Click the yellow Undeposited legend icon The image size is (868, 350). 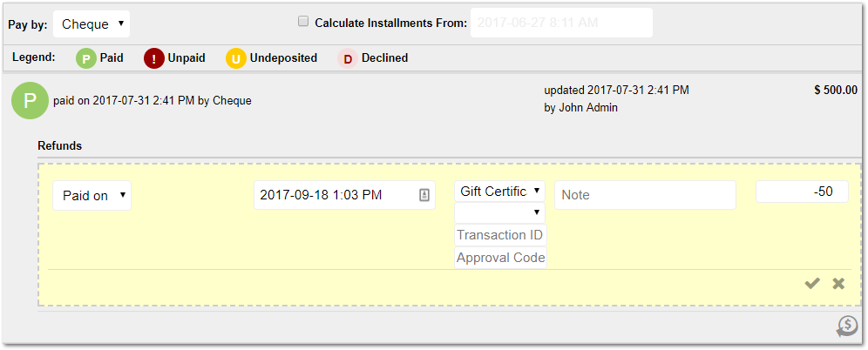tap(235, 58)
